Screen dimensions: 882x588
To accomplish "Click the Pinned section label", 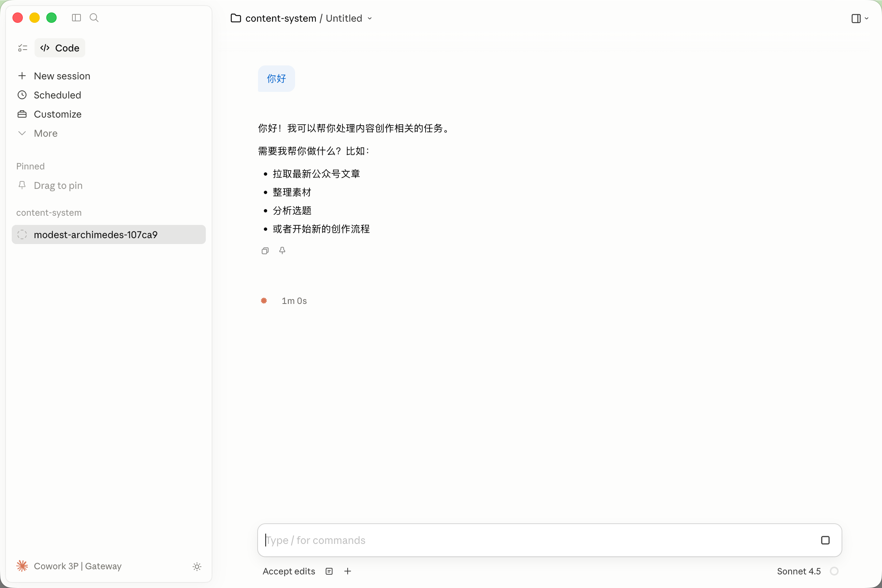I will pyautogui.click(x=31, y=166).
